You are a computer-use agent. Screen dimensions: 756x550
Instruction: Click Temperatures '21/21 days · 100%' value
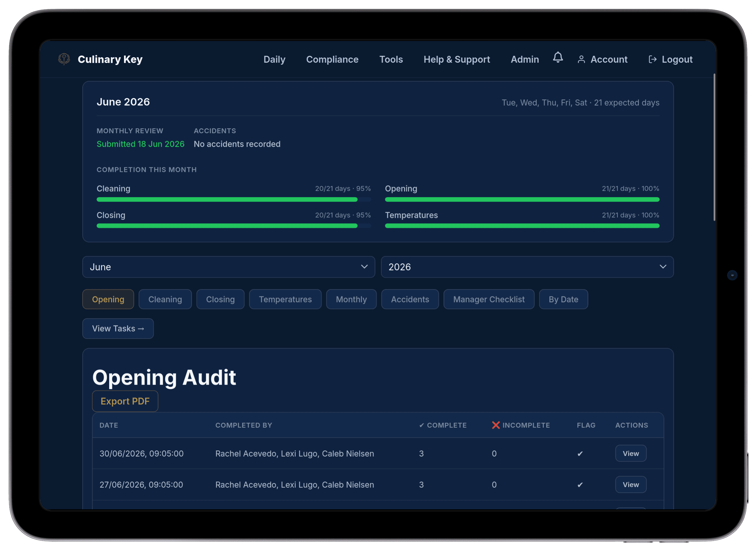(x=631, y=215)
